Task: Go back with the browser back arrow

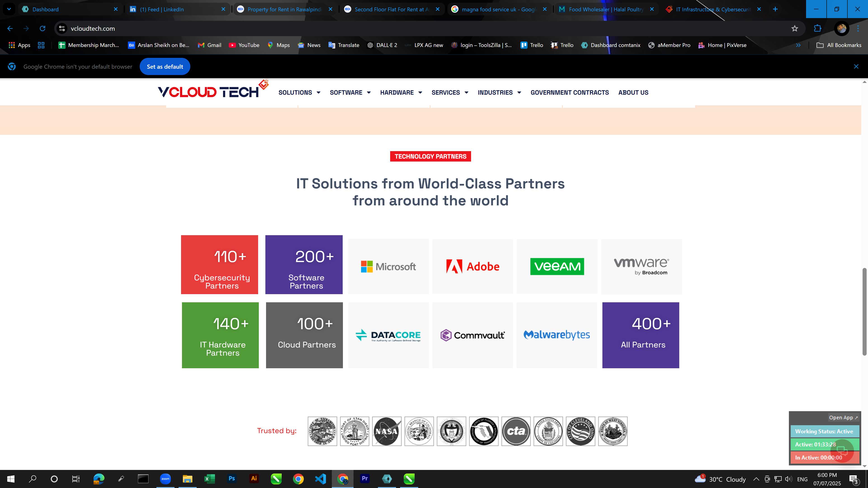Action: pyautogui.click(x=10, y=29)
